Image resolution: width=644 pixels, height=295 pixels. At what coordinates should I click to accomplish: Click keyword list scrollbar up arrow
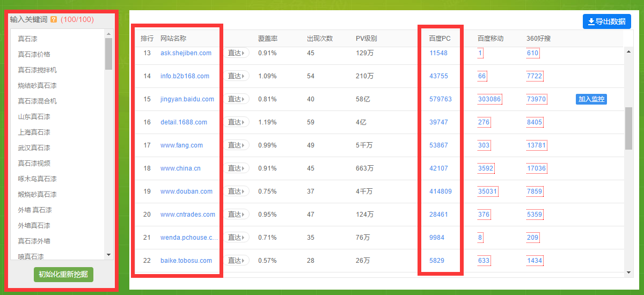coord(108,33)
